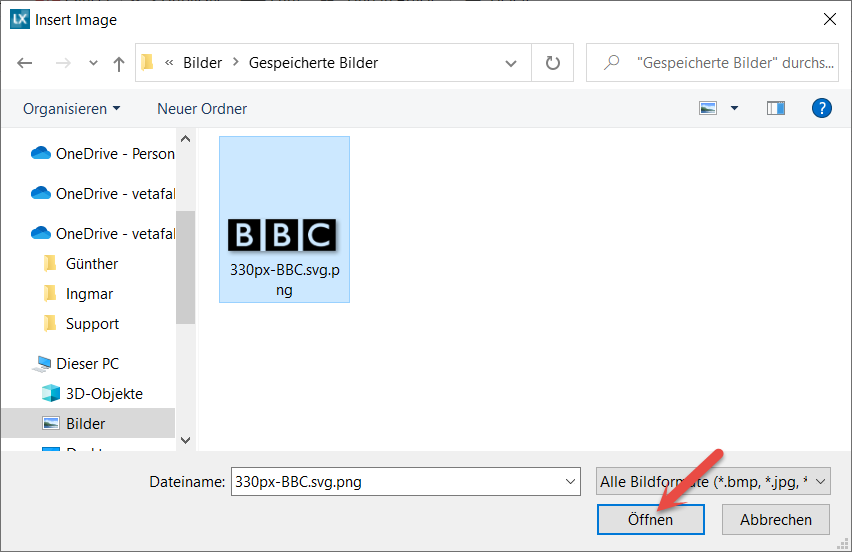Refresh the folder view

552,63
